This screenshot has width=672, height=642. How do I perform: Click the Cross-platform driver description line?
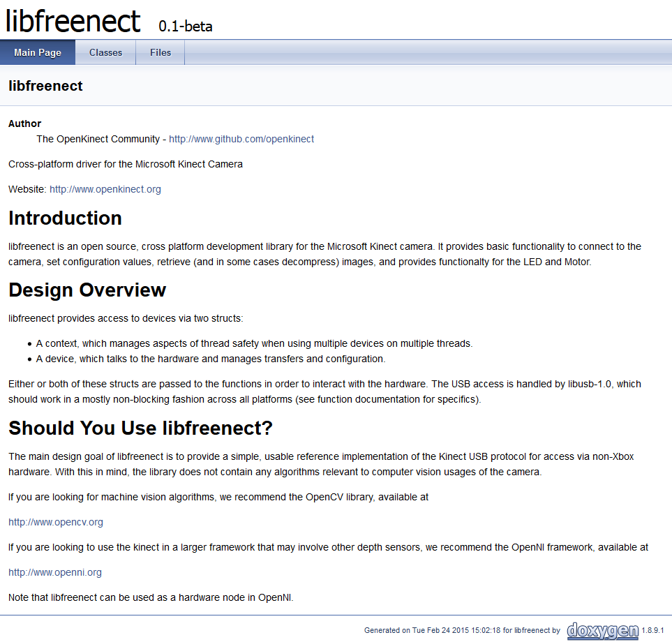[126, 164]
